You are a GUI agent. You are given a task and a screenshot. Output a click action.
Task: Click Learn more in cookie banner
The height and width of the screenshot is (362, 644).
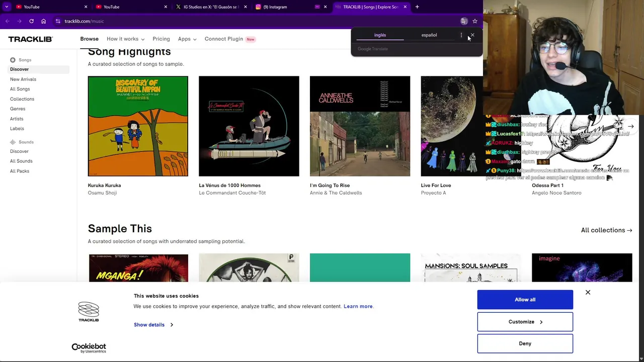point(358,306)
